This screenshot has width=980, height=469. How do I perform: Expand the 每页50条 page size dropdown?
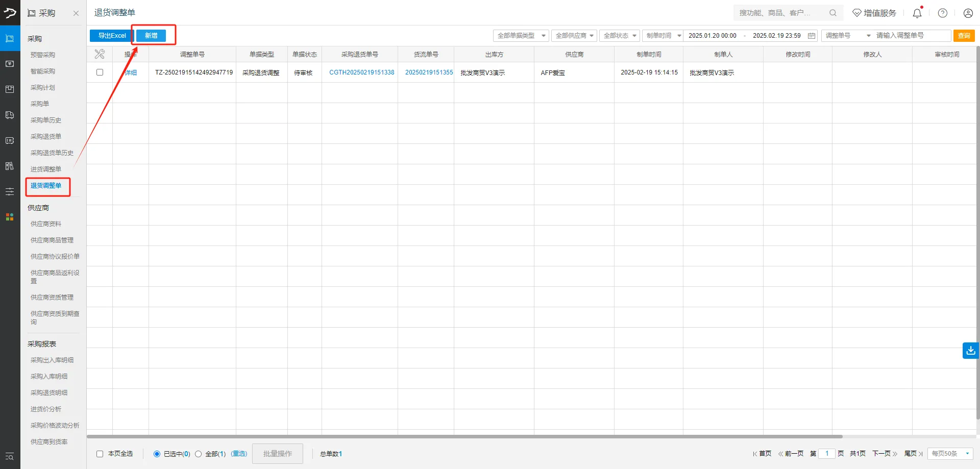tap(950, 454)
